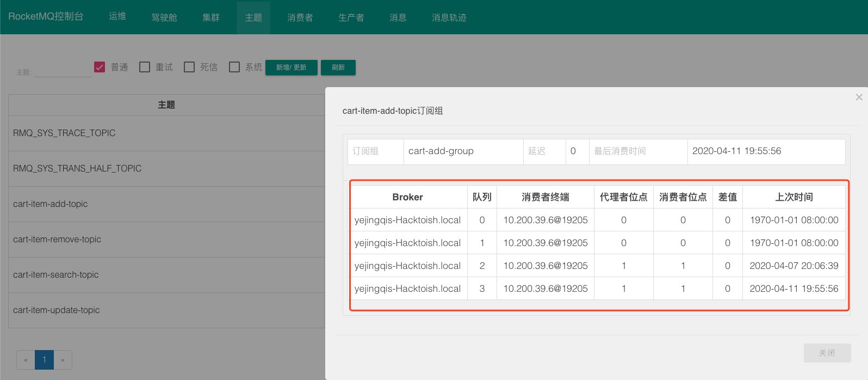Click the 新增/更新 button
The image size is (868, 380).
pyautogui.click(x=292, y=68)
